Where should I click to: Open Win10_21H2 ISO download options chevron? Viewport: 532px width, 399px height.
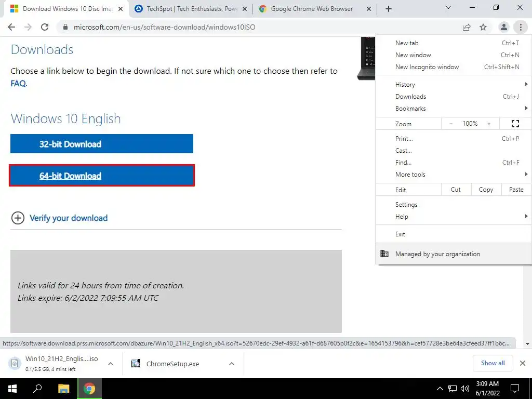(x=111, y=364)
